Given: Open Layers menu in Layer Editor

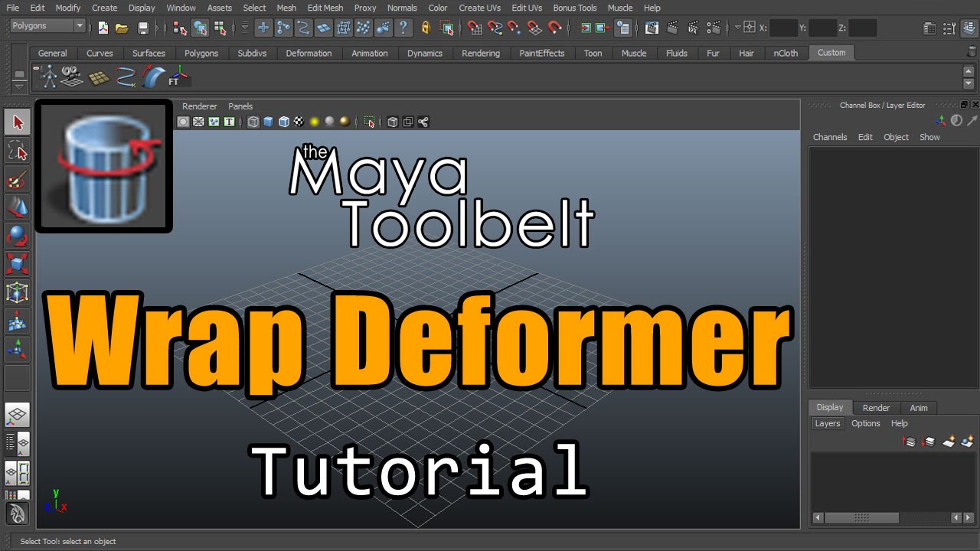Looking at the screenshot, I should pyautogui.click(x=827, y=423).
